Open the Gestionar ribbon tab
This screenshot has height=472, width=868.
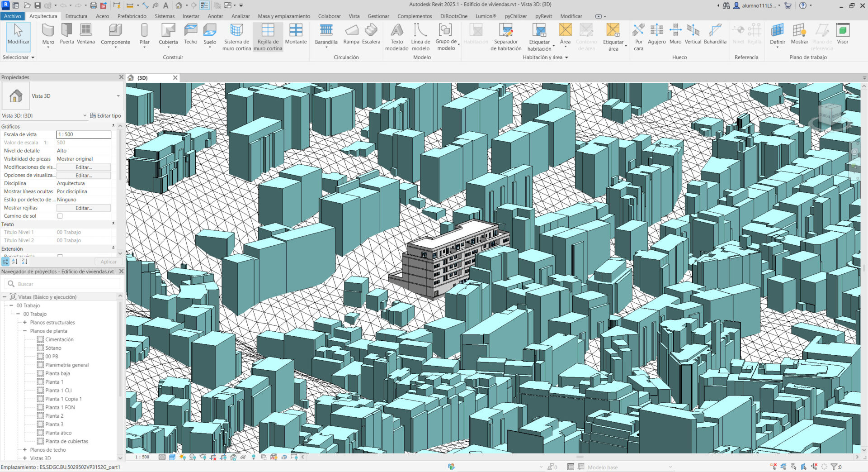coord(378,16)
